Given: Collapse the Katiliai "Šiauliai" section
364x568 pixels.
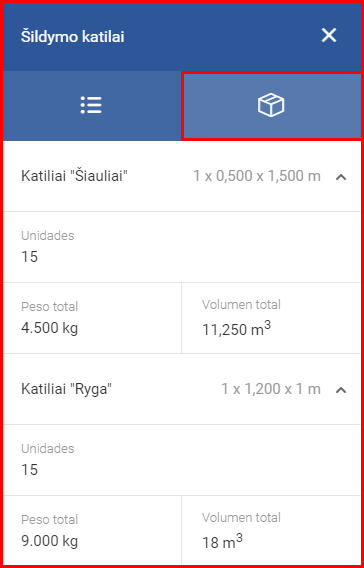Looking at the screenshot, I should click(340, 177).
